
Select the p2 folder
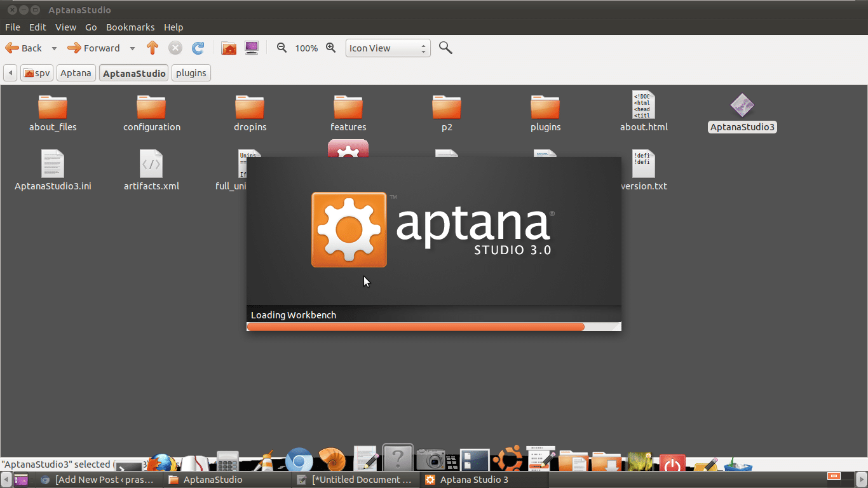click(447, 113)
